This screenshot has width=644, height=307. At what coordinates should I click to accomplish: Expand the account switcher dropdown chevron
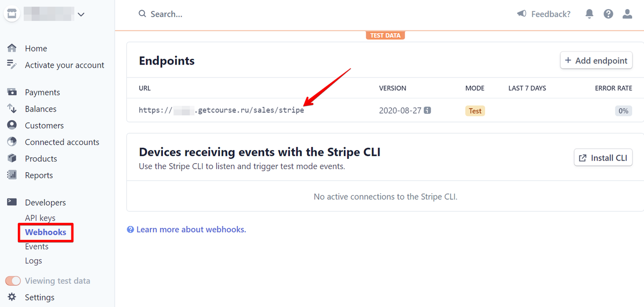[81, 14]
